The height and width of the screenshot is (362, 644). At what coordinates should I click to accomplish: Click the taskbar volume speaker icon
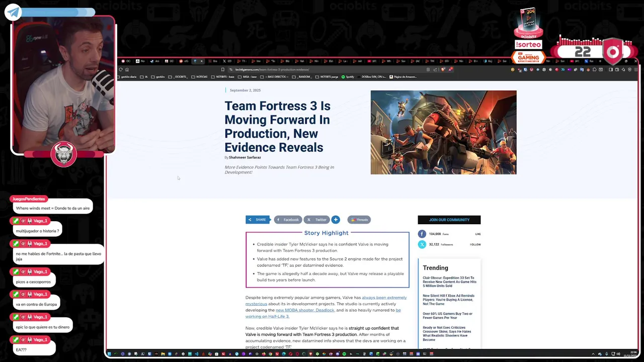(x=618, y=354)
